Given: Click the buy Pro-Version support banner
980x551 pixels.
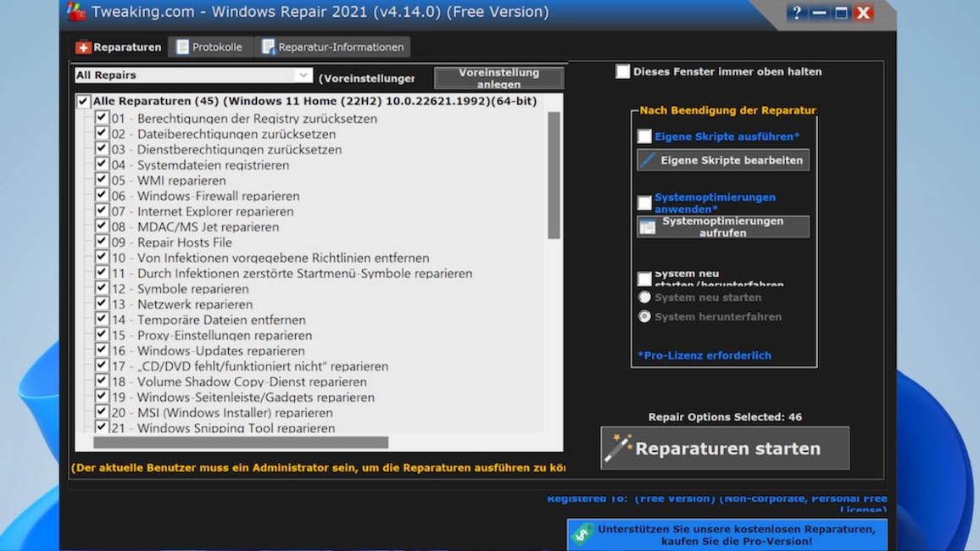Looking at the screenshot, I should 727,535.
